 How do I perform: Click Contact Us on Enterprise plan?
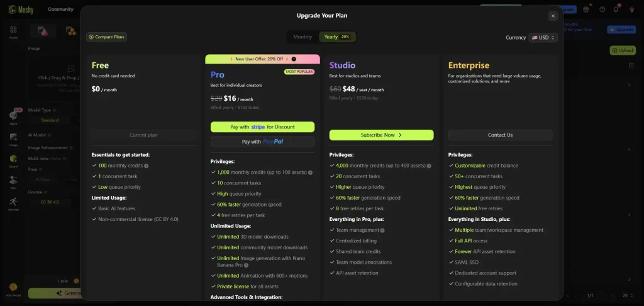tap(500, 135)
